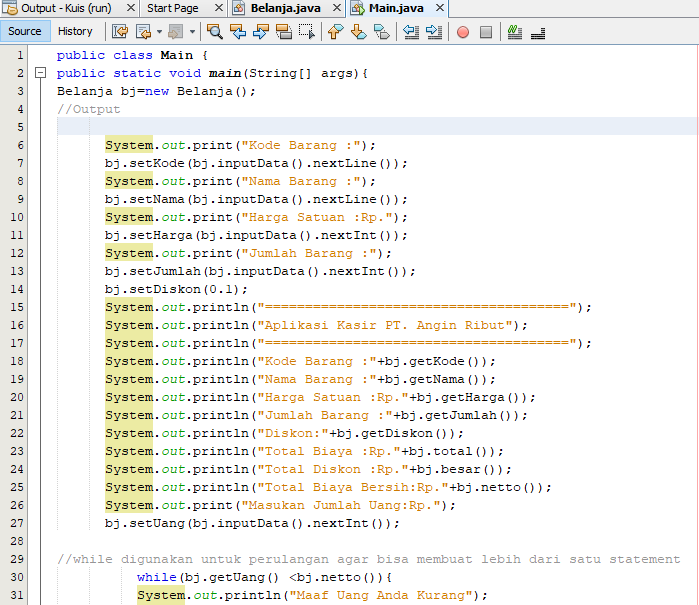Click "Total Diskon :Rp." string on line 24
This screenshot has height=605, width=699.
pos(333,469)
